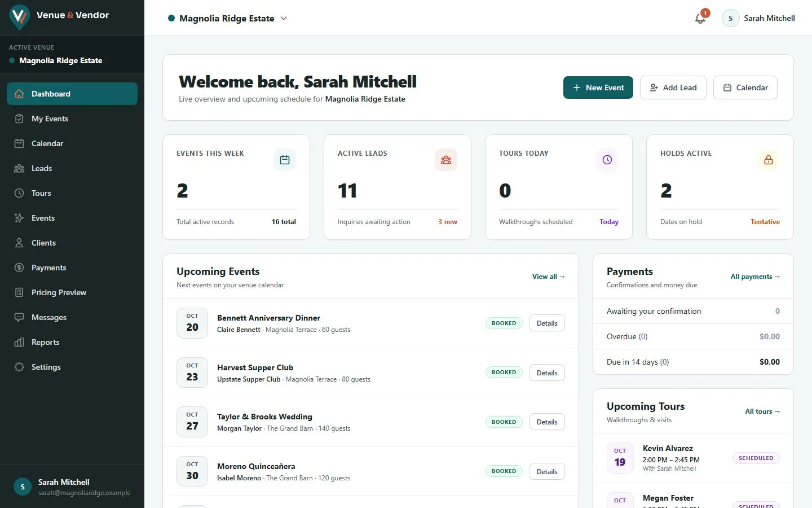Click the Harvest Supper Club event title
The height and width of the screenshot is (508, 812).
coord(255,367)
